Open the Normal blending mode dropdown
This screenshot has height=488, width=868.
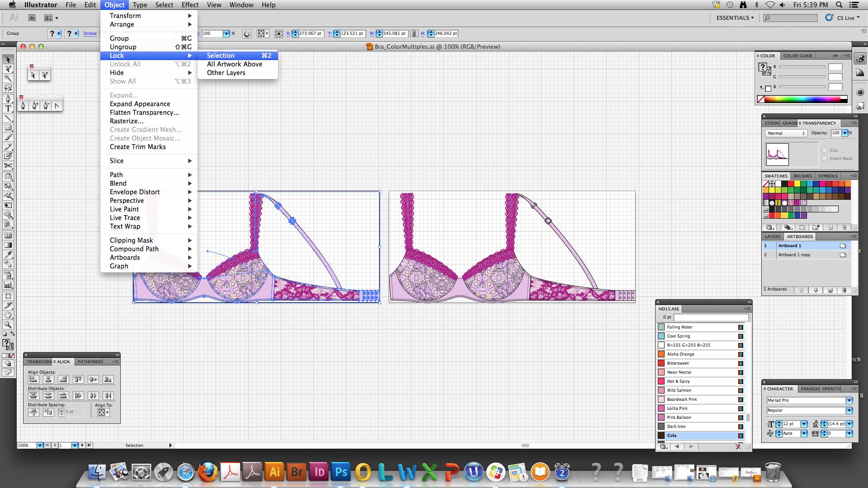[x=786, y=133]
